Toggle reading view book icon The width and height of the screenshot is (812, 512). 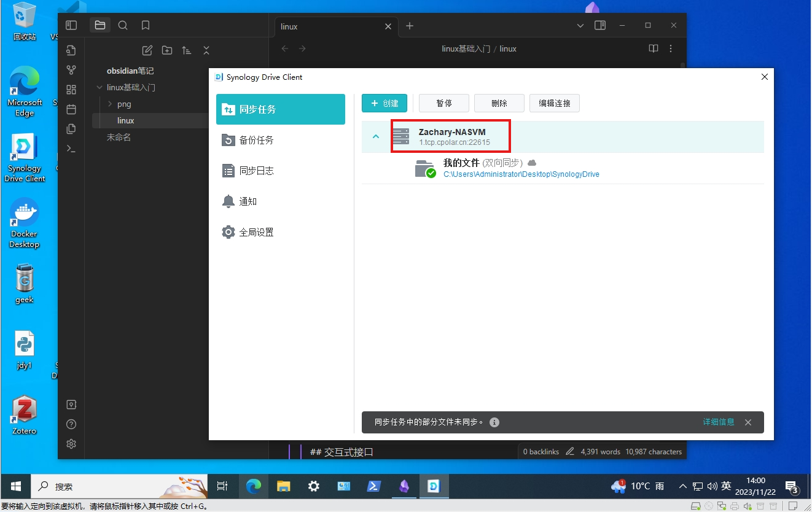click(x=654, y=48)
